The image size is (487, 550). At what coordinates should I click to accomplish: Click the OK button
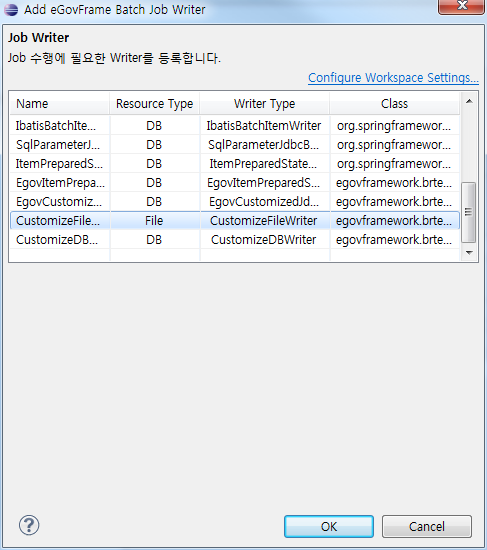coord(329,526)
